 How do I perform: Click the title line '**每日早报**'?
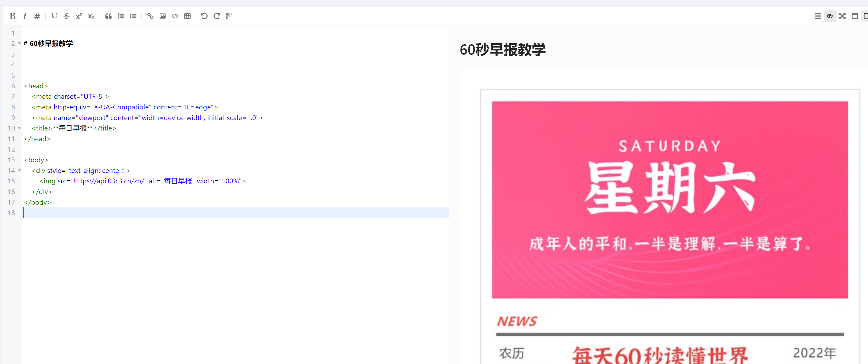[x=74, y=128]
